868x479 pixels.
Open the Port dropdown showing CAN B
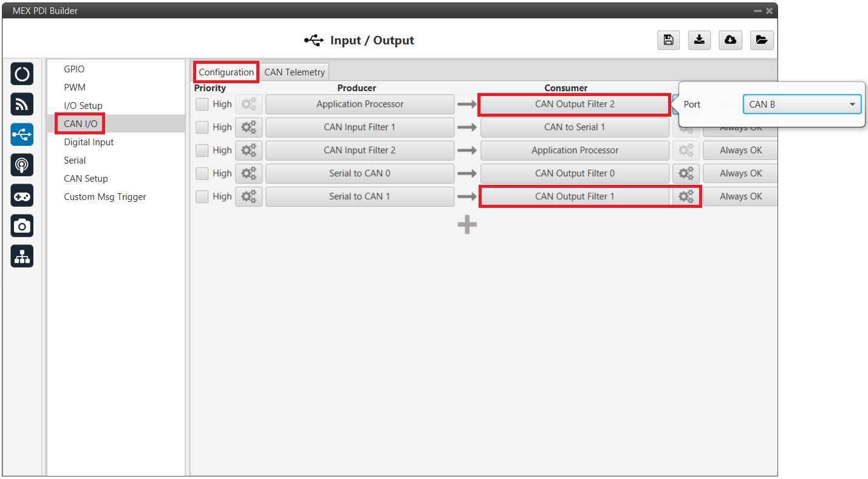point(802,105)
